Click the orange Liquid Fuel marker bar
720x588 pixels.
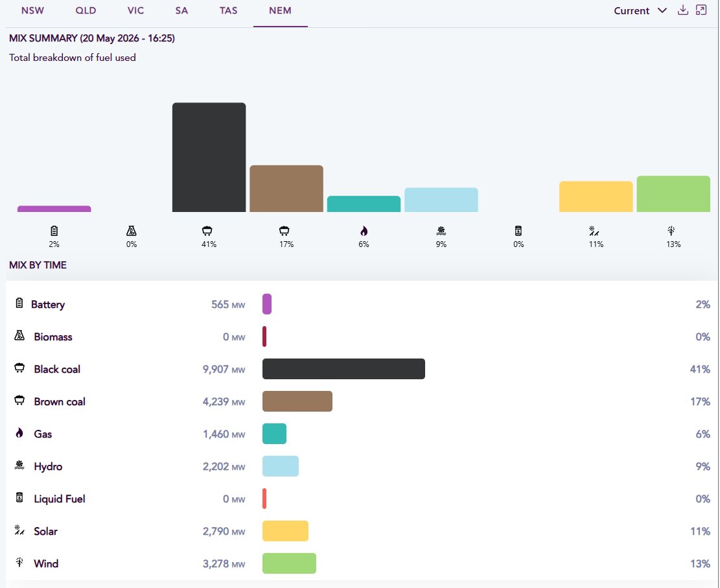[264, 499]
